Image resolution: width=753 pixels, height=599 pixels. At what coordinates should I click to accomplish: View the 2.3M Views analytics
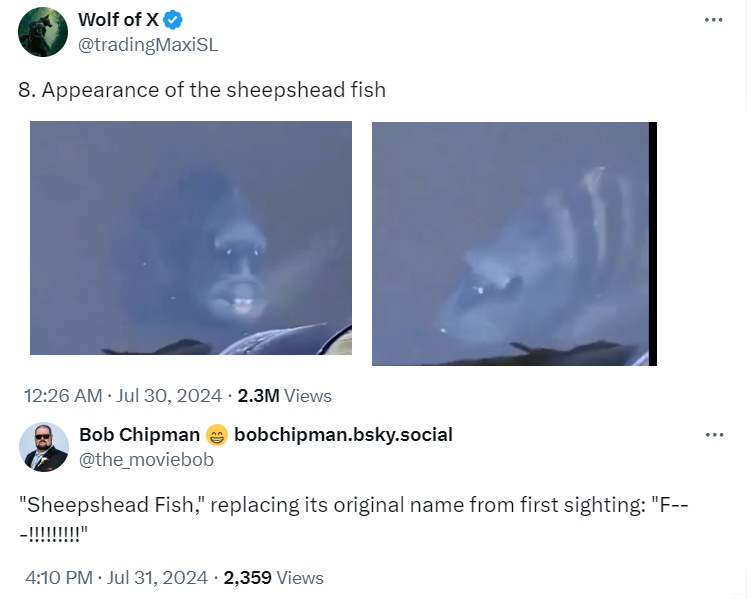284,396
